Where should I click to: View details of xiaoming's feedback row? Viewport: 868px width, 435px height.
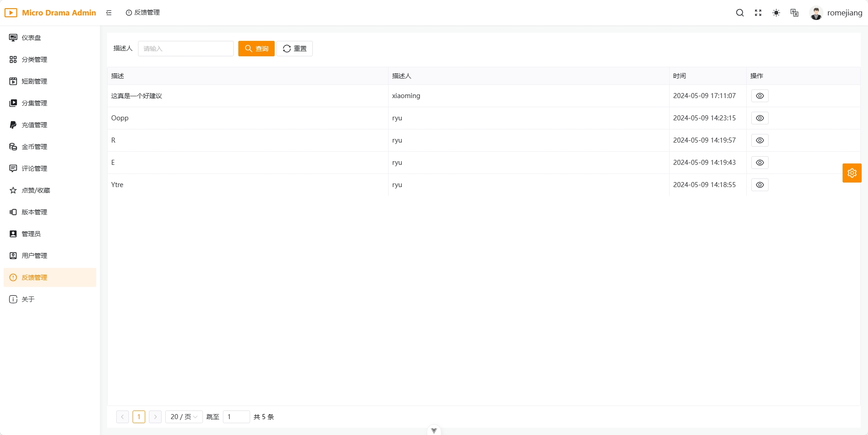click(759, 96)
